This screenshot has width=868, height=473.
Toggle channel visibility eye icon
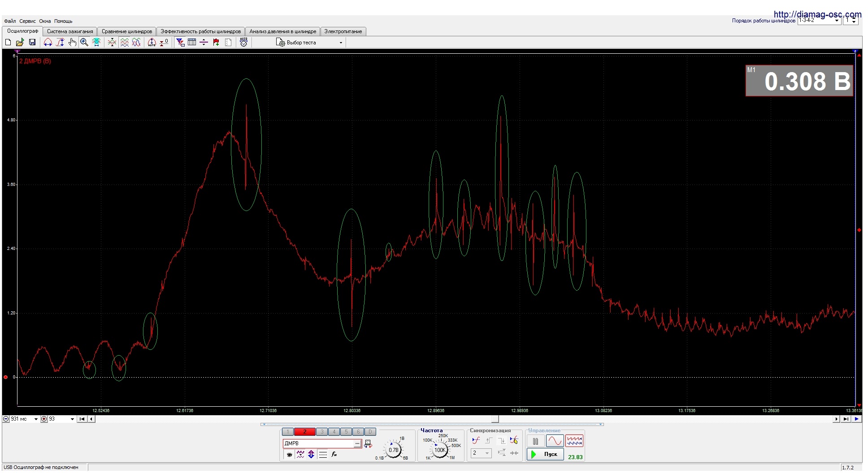(x=290, y=454)
